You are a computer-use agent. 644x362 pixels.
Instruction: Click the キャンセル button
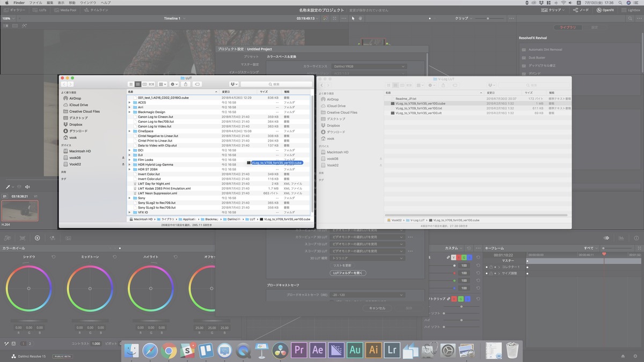pos(377,308)
